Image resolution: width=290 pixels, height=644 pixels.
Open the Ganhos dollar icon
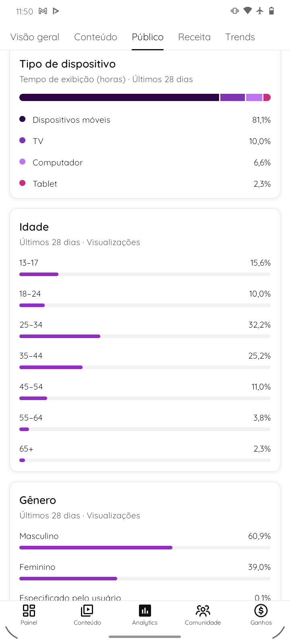(261, 611)
